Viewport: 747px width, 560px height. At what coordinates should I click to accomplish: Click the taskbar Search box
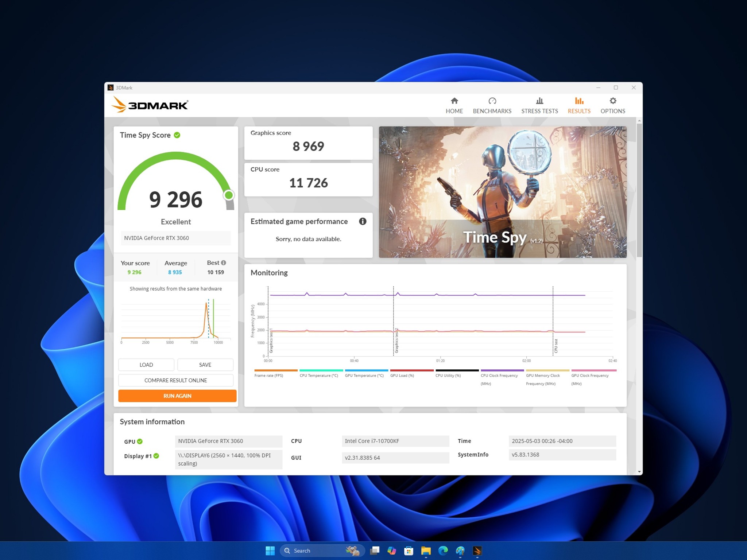(322, 551)
